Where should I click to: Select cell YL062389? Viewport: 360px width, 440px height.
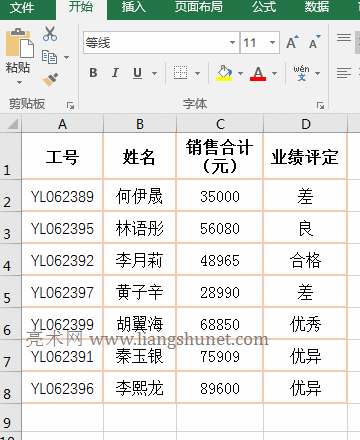click(x=62, y=196)
